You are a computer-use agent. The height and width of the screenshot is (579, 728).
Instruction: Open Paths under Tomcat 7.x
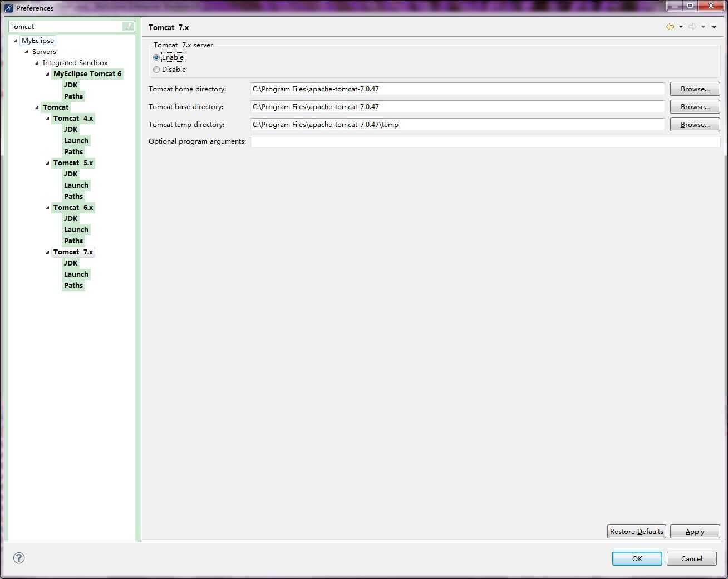point(73,286)
